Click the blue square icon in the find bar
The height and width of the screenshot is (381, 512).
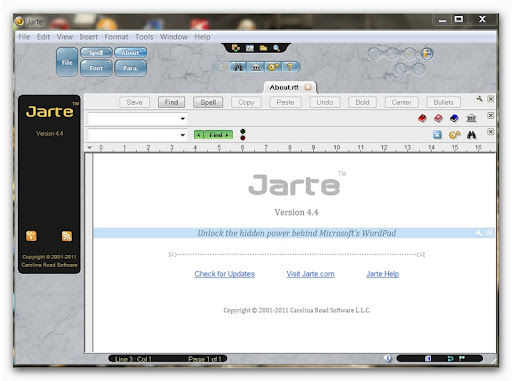(x=437, y=135)
